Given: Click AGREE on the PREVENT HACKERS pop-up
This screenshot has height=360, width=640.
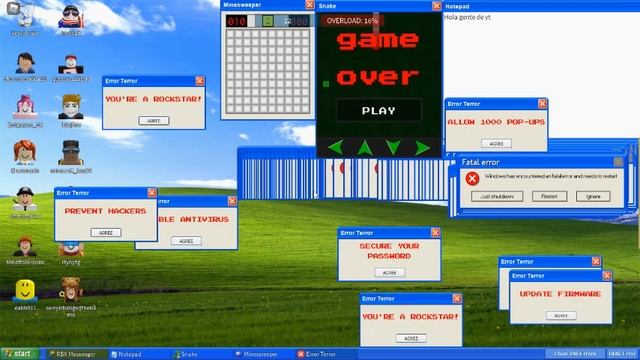Looking at the screenshot, I should point(106,233).
